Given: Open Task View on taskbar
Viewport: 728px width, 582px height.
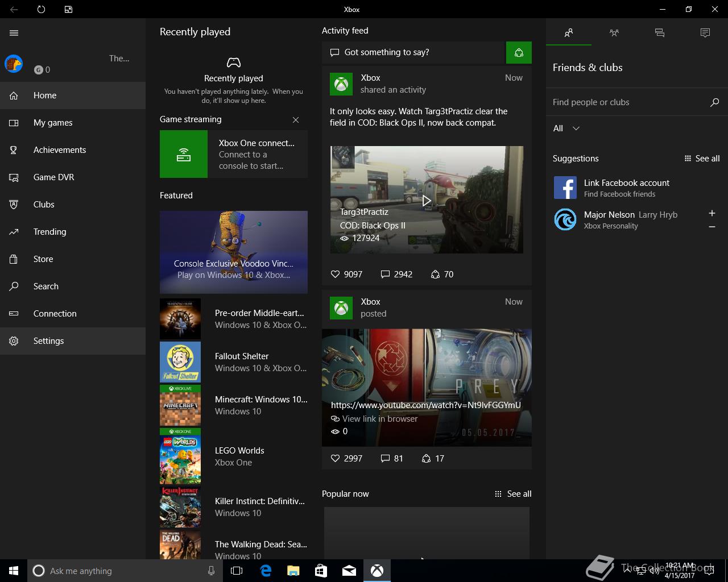Looking at the screenshot, I should 237,571.
